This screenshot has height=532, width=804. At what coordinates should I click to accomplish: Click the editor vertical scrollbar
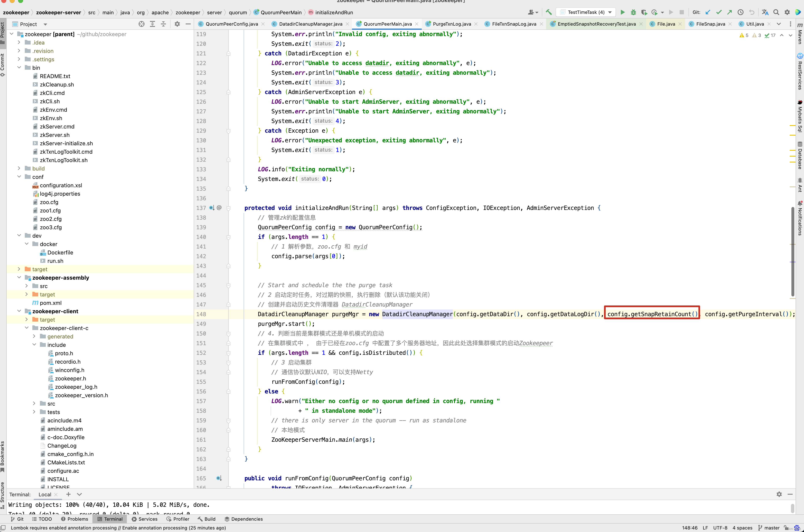click(793, 252)
